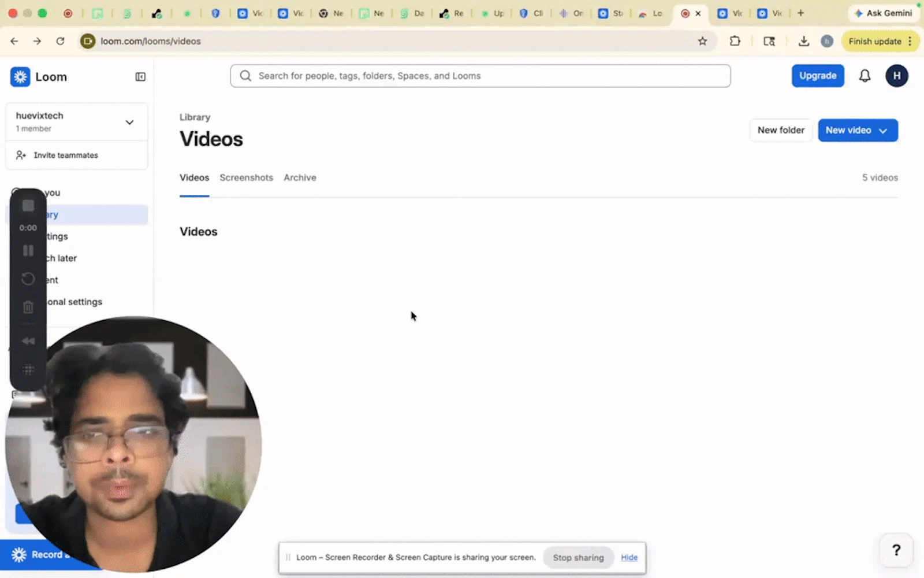This screenshot has height=578, width=924.
Task: Click the browser back arrow
Action: point(14,41)
